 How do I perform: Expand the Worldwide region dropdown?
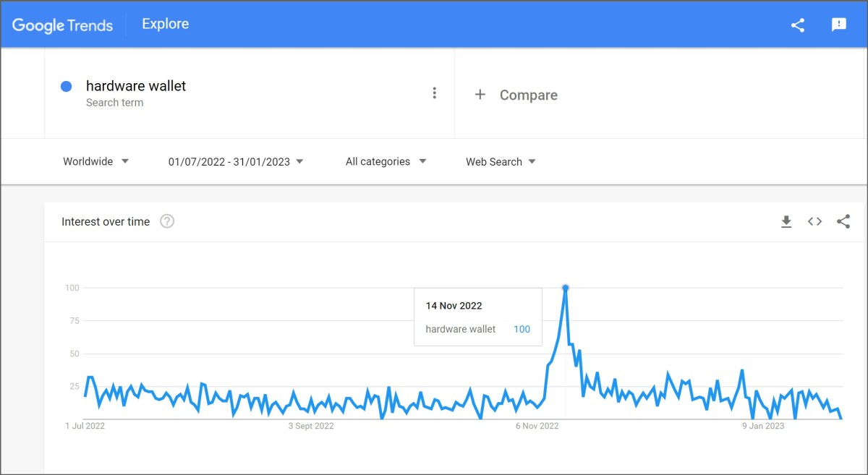click(x=96, y=161)
